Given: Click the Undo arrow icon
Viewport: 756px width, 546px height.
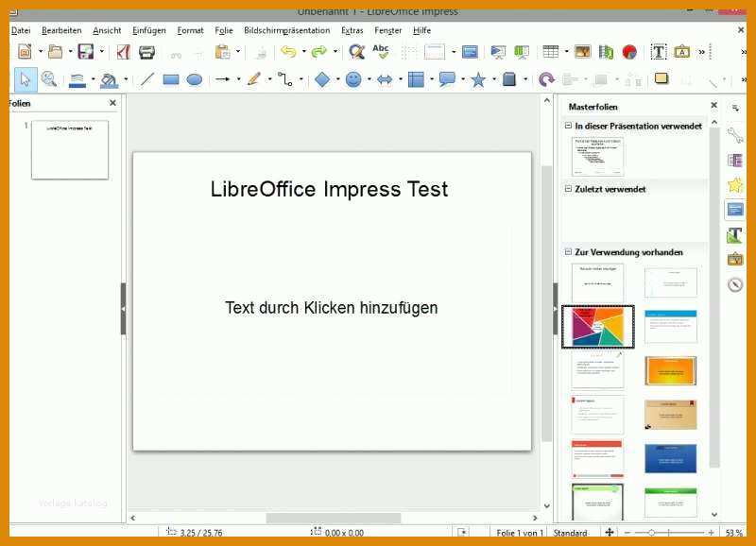Looking at the screenshot, I should click(x=288, y=52).
